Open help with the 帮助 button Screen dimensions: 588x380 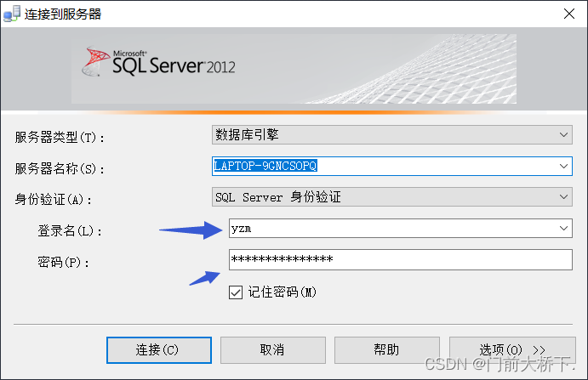386,349
